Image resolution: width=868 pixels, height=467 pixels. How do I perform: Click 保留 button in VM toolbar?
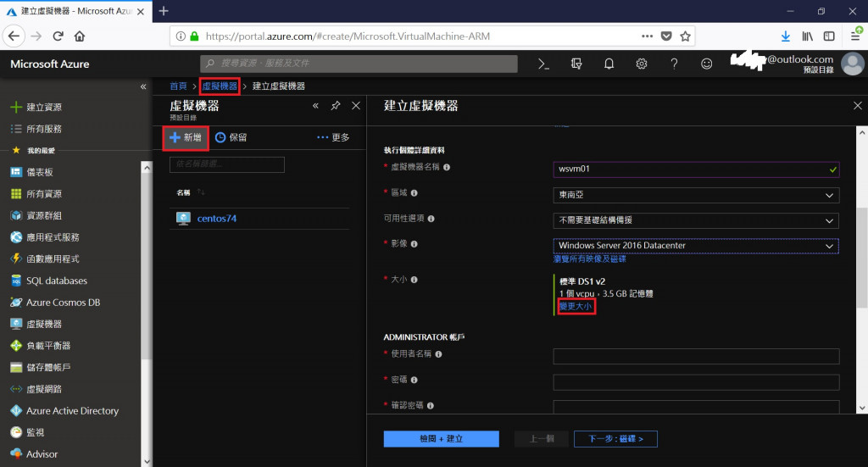coord(231,137)
